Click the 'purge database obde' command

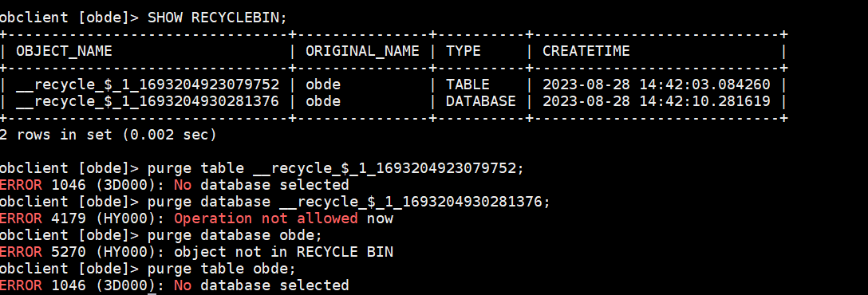click(x=235, y=236)
